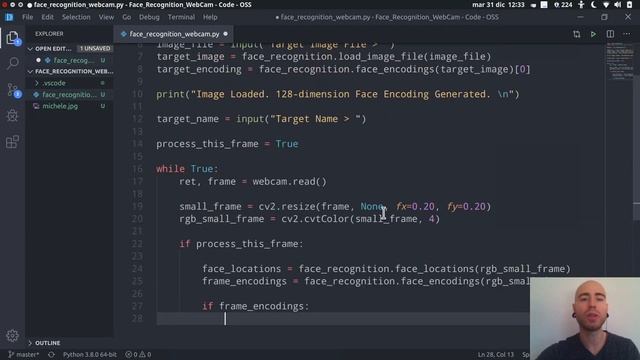Place cursor on the 'while True:' line
This screenshot has width=640, height=360.
(x=187, y=169)
